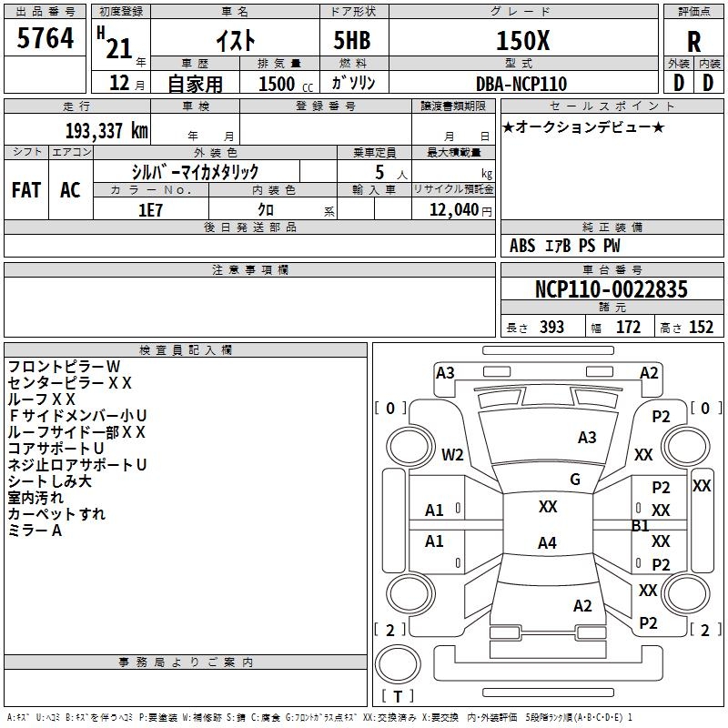
Task: Select the vehicle history 自家用
Action: click(x=195, y=84)
